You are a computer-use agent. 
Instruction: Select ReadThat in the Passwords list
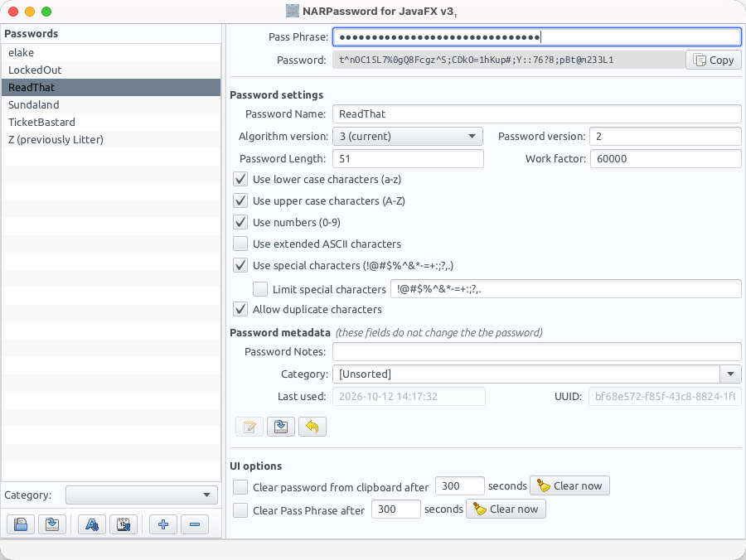(111, 88)
